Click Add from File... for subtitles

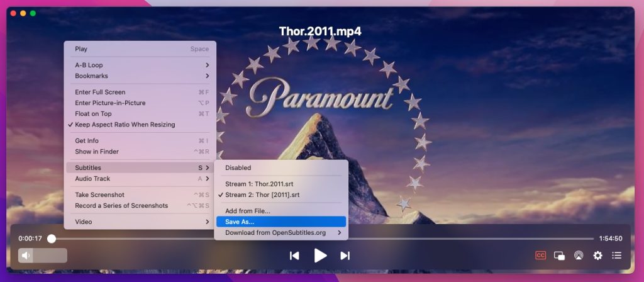point(281,211)
